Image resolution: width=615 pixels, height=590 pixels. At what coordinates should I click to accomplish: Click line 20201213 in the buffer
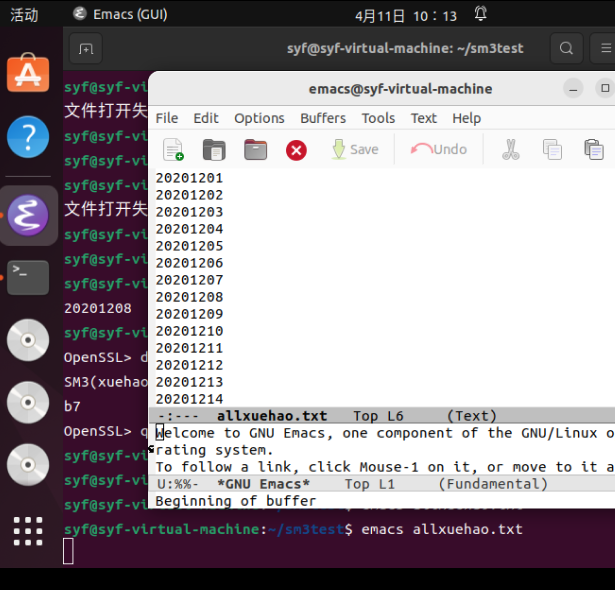(x=189, y=382)
